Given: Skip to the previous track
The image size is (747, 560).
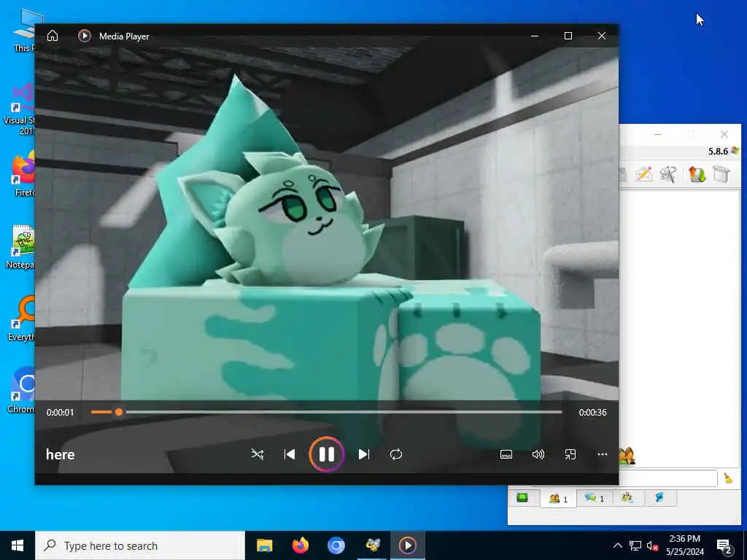Looking at the screenshot, I should pyautogui.click(x=289, y=454).
